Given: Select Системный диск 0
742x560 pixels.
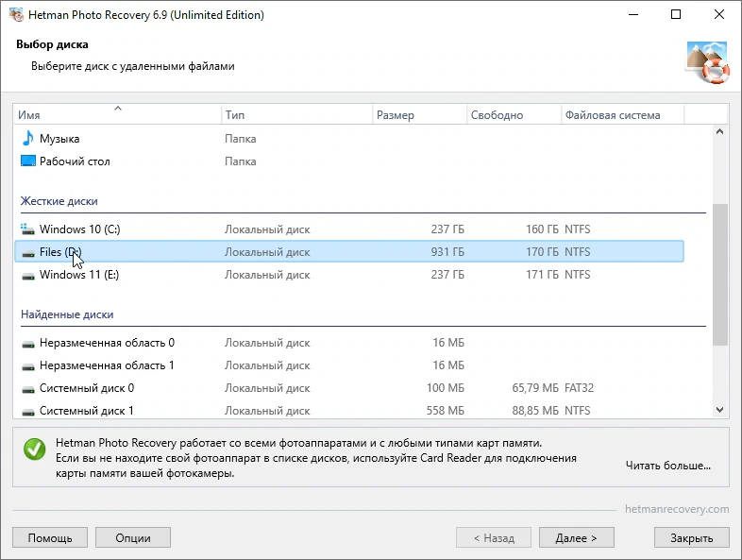Looking at the screenshot, I should [348, 388].
